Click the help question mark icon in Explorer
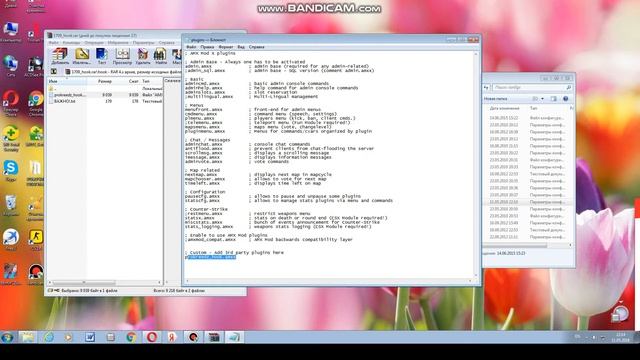The image size is (640, 360). (x=565, y=99)
